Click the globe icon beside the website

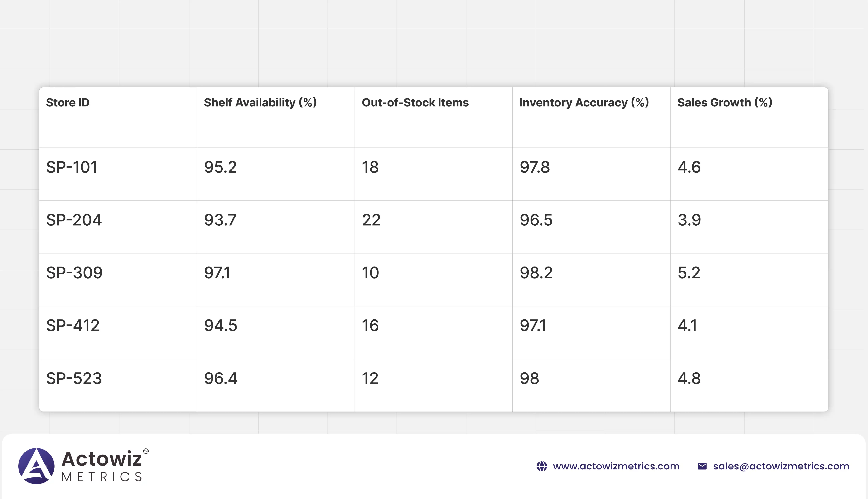[x=542, y=466]
